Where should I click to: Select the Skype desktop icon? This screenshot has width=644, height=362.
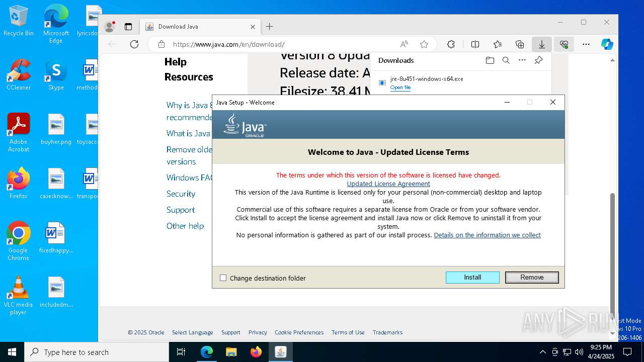(56, 75)
